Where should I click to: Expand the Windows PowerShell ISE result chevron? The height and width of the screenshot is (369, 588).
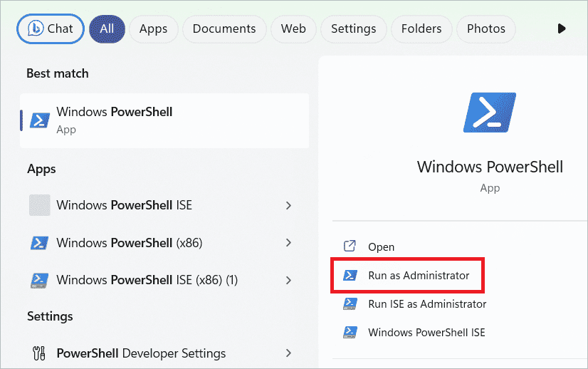click(288, 205)
